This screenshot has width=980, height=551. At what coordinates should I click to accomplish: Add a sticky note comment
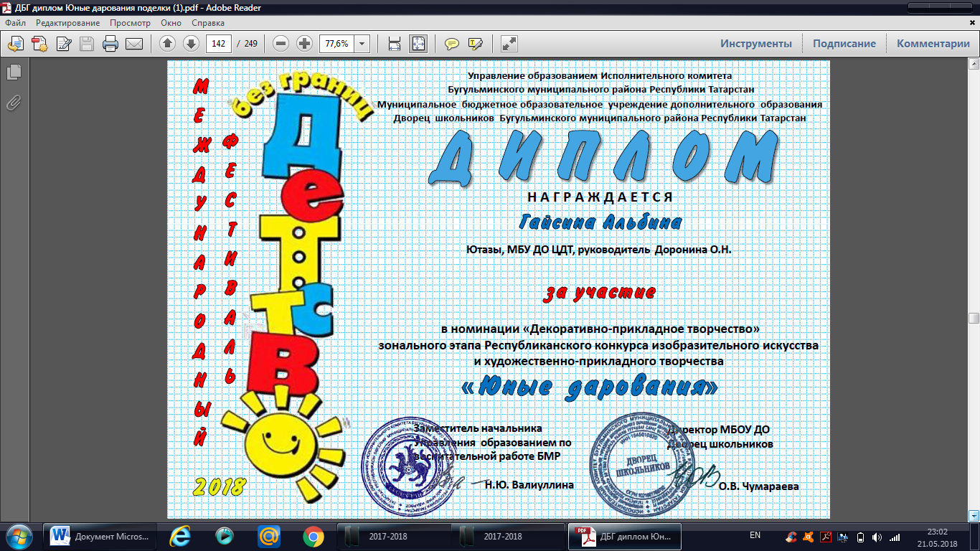click(451, 44)
